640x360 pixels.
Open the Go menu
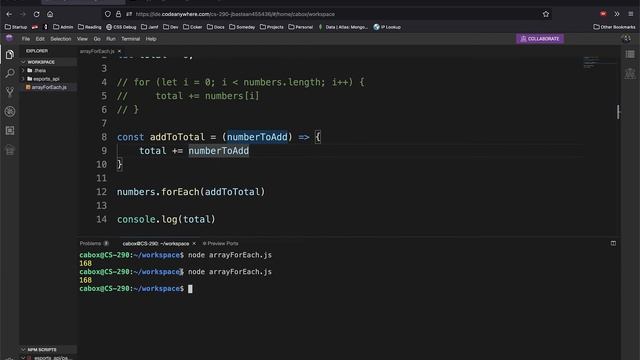(x=97, y=39)
